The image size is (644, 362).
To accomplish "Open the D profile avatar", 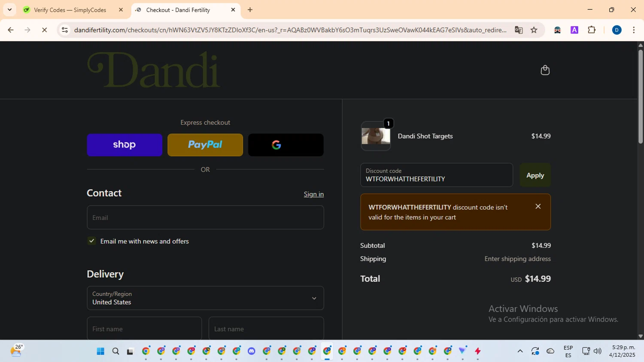I will click(617, 30).
